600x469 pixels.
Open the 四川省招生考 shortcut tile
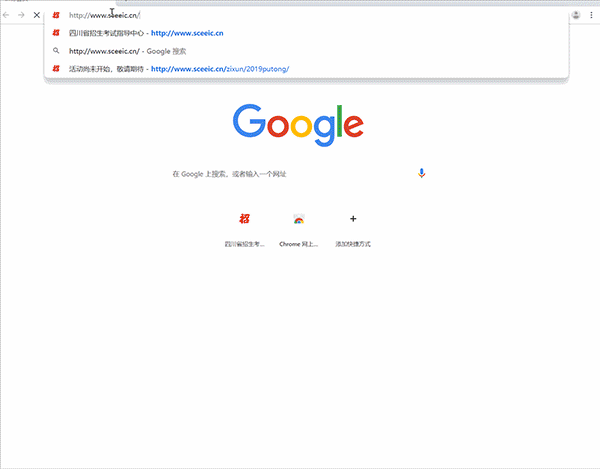(244, 229)
